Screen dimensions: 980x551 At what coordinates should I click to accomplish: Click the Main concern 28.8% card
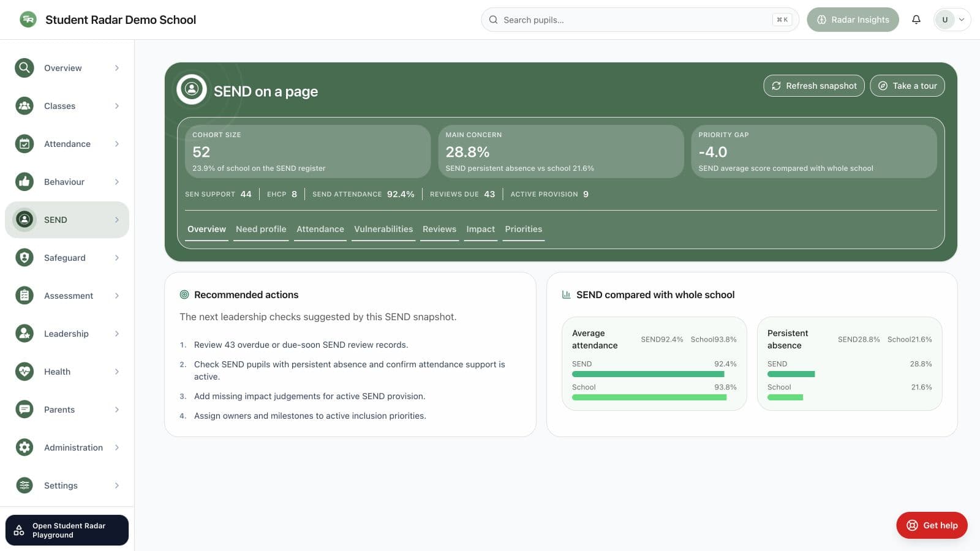click(561, 151)
